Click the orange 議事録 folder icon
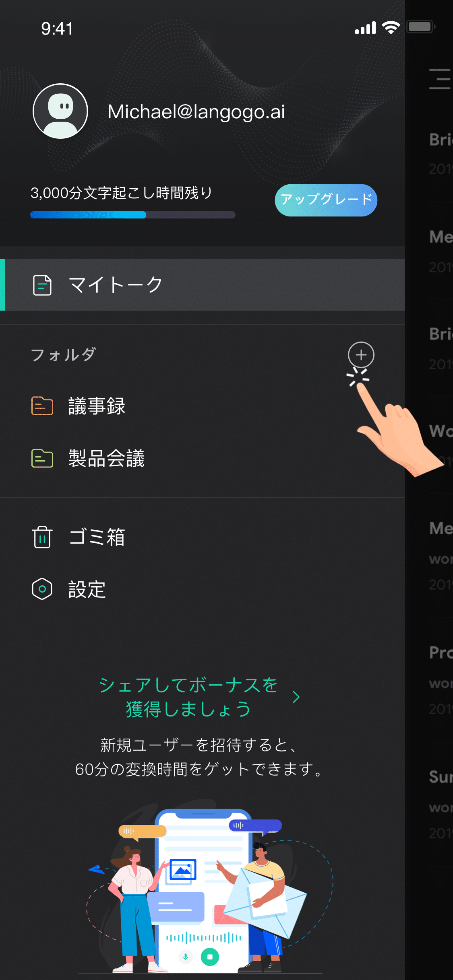453x980 pixels. [x=42, y=406]
